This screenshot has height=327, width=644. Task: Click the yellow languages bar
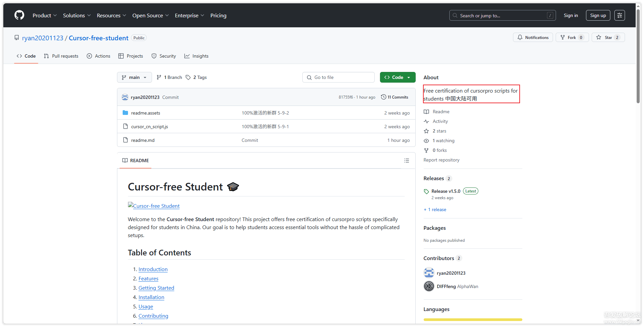[x=472, y=319]
